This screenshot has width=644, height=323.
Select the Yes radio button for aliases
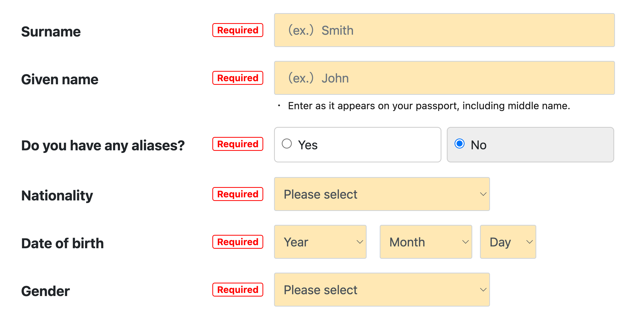(x=287, y=144)
